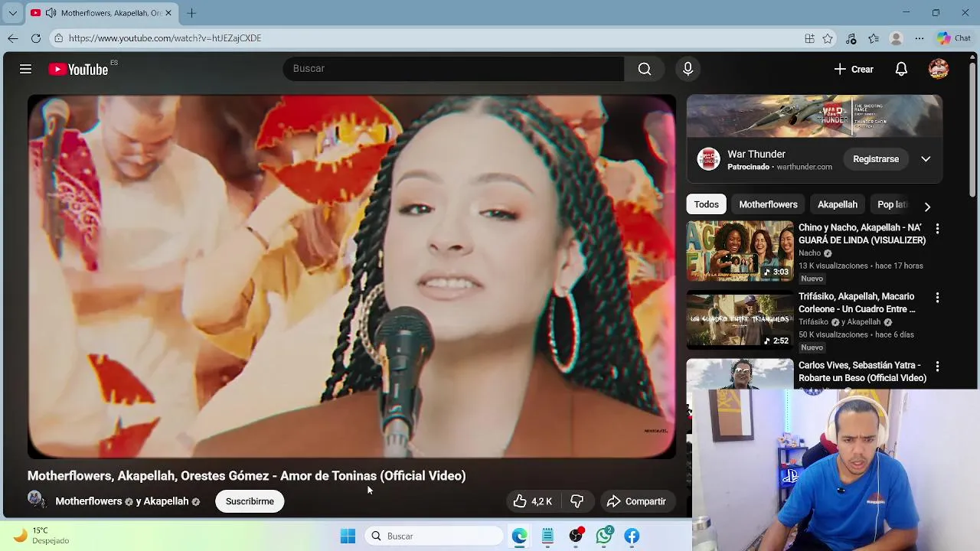
Task: Open the Motherflowers channel name link
Action: pyautogui.click(x=89, y=501)
